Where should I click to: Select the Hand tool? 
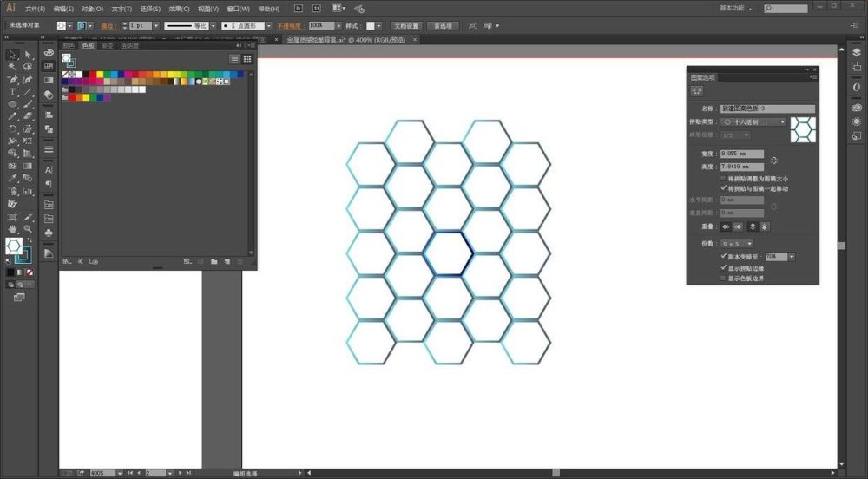pos(12,229)
